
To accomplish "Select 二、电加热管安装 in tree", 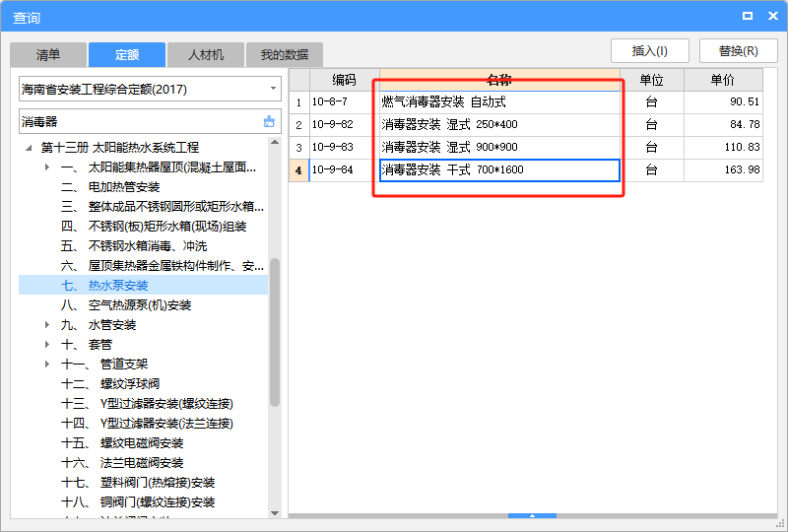I will coord(110,187).
